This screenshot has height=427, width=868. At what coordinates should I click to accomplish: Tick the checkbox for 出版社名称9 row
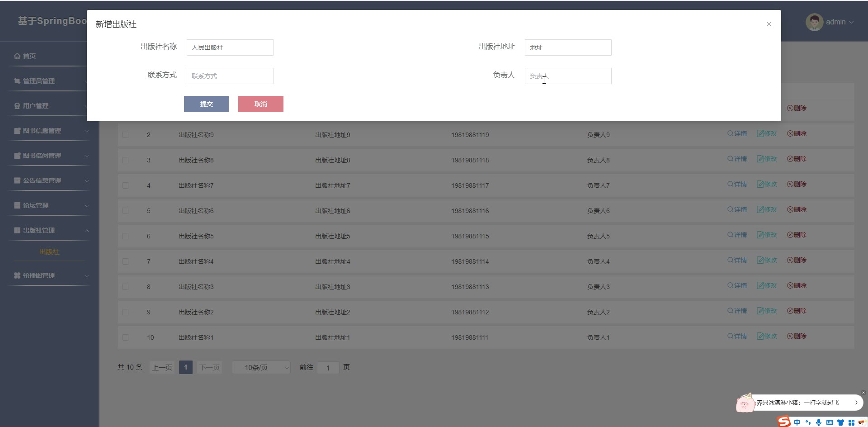point(125,135)
